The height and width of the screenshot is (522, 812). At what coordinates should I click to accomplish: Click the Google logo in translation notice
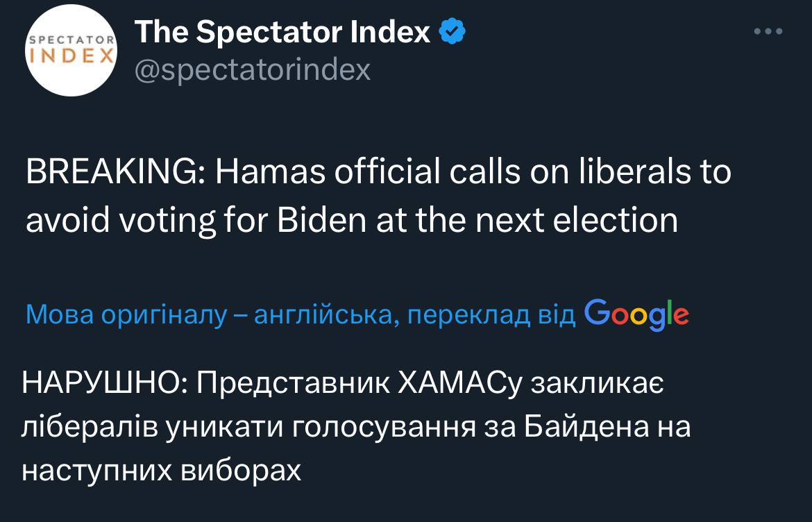(x=636, y=315)
